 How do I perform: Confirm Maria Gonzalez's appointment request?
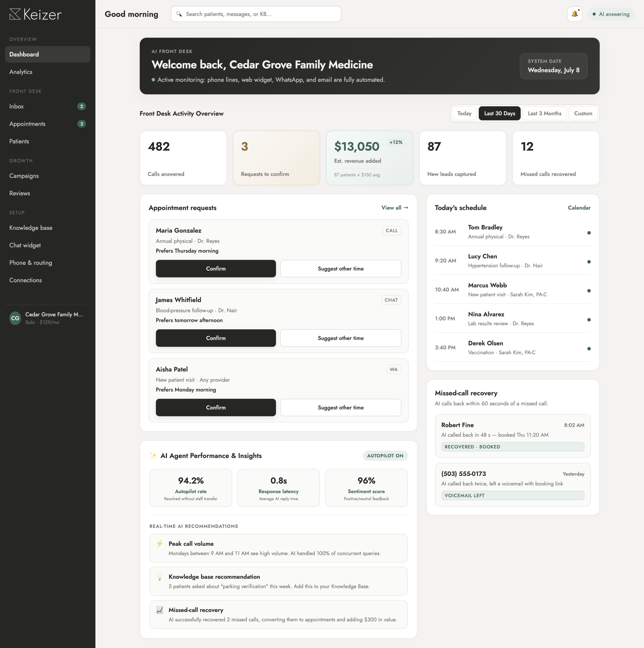[x=216, y=269]
